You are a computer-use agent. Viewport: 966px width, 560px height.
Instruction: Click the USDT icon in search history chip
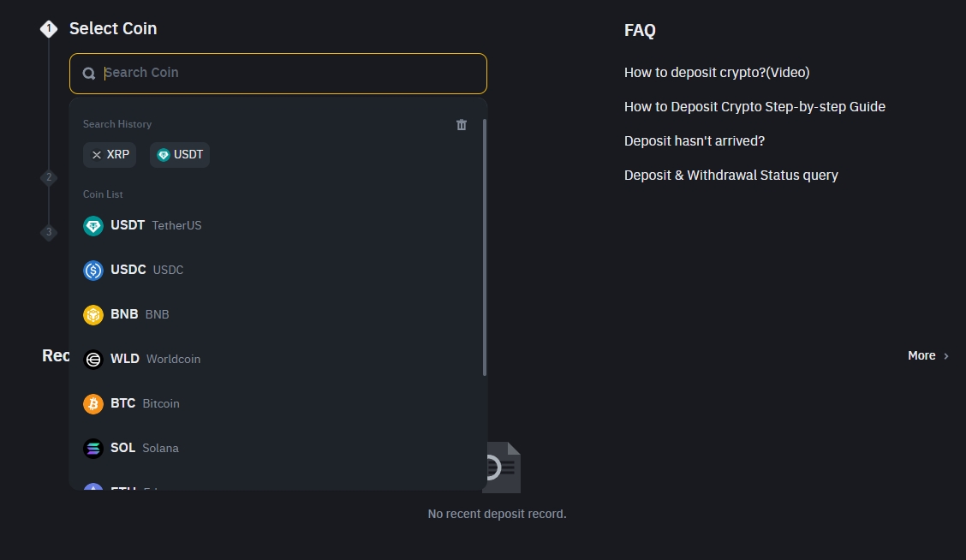(164, 155)
